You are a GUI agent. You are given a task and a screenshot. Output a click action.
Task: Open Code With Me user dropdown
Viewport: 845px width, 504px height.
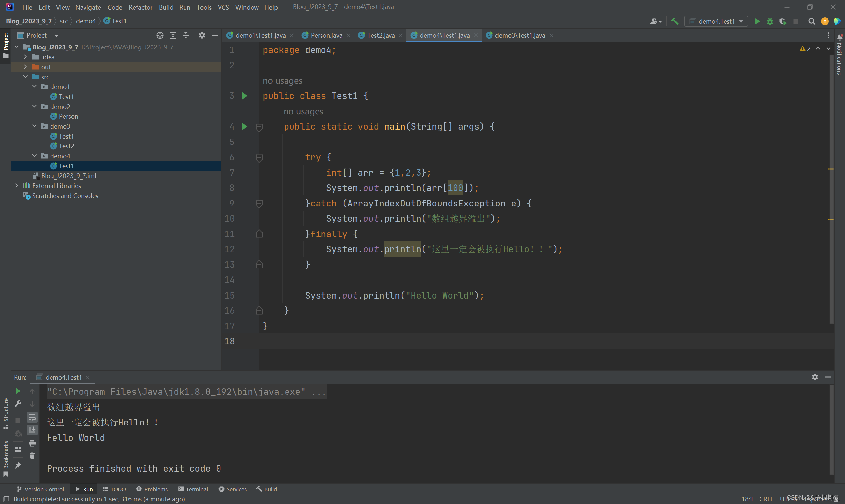click(656, 21)
